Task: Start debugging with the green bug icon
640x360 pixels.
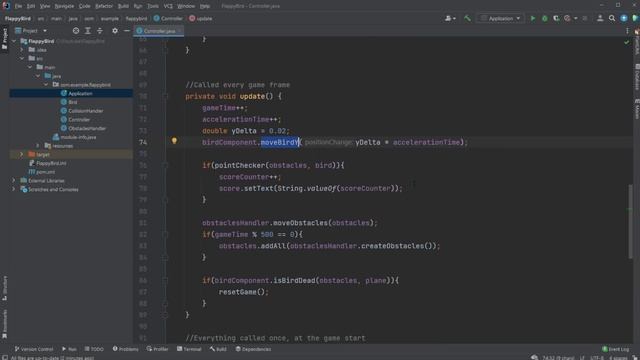Action: [544, 18]
